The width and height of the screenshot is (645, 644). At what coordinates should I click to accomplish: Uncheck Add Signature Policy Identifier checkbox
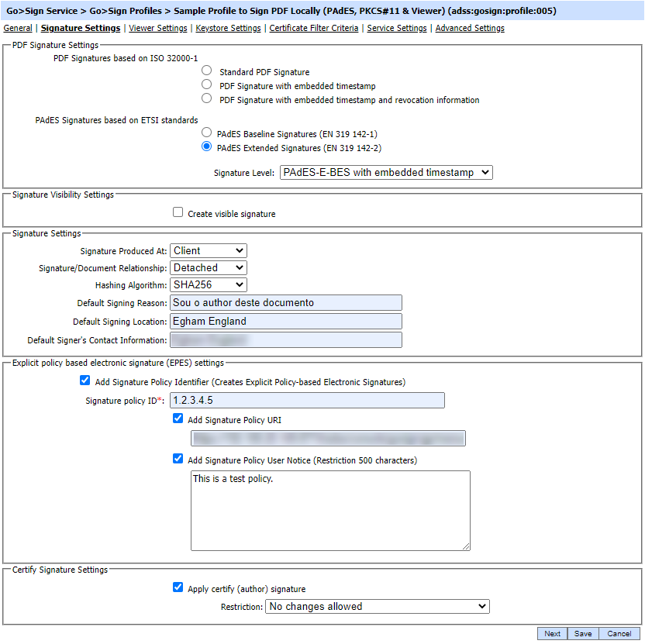(x=85, y=381)
